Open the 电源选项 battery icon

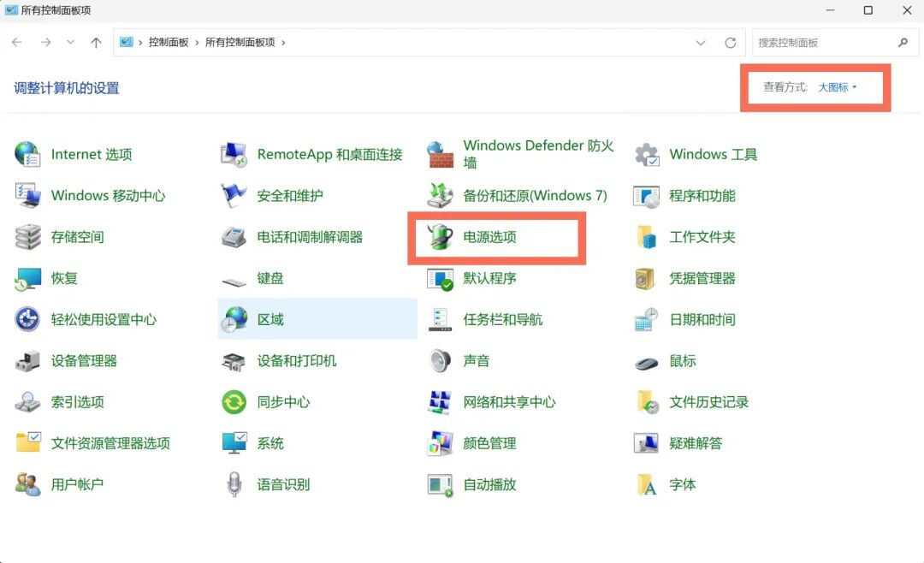pos(441,237)
